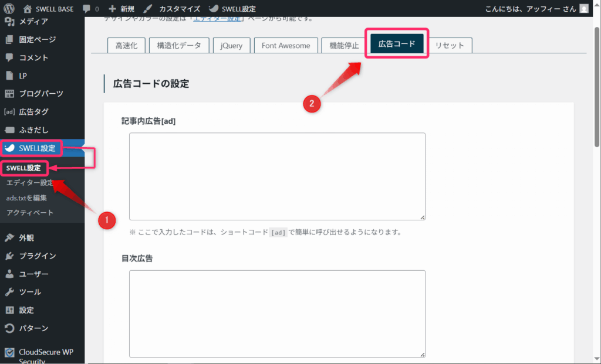Switch to the 構造化データ tab

(x=179, y=45)
